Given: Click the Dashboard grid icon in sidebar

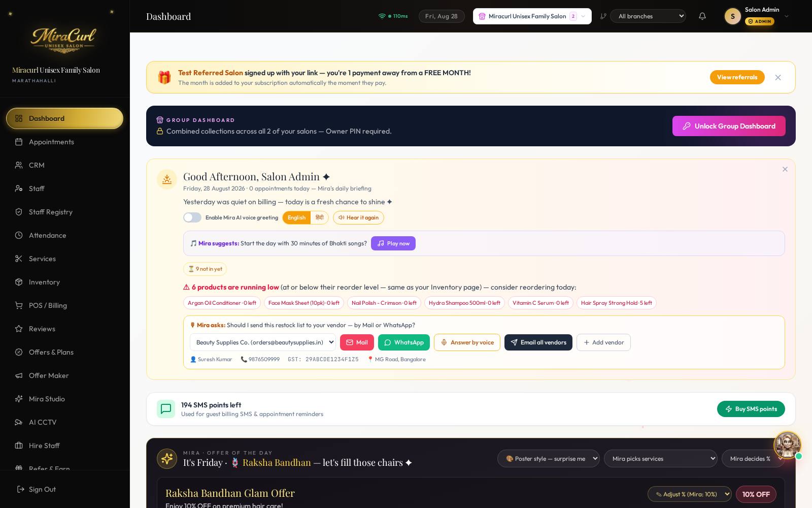Looking at the screenshot, I should pos(19,118).
